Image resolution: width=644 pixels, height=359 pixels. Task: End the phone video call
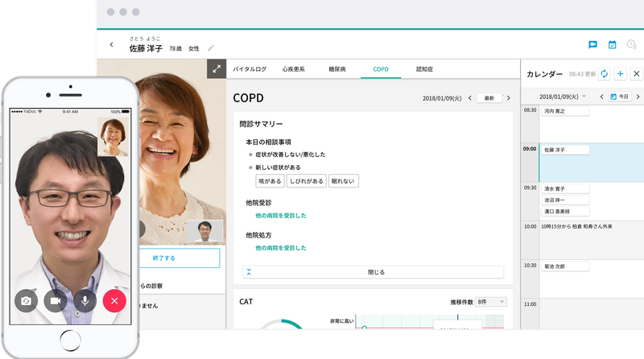115,301
